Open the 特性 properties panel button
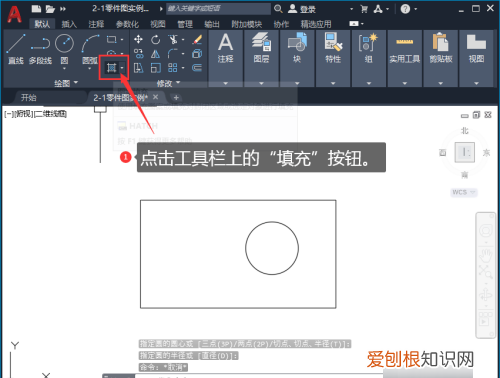 (333, 58)
